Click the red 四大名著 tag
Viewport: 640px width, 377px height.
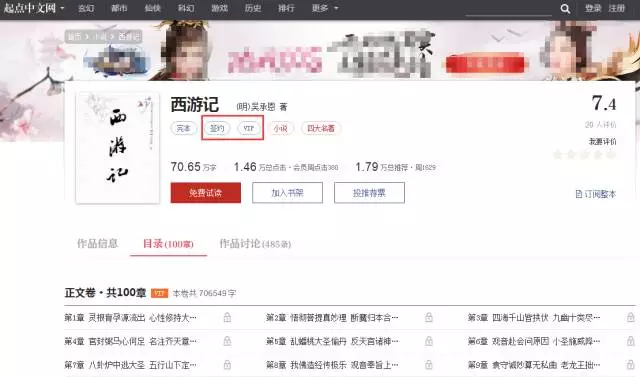tap(321, 128)
